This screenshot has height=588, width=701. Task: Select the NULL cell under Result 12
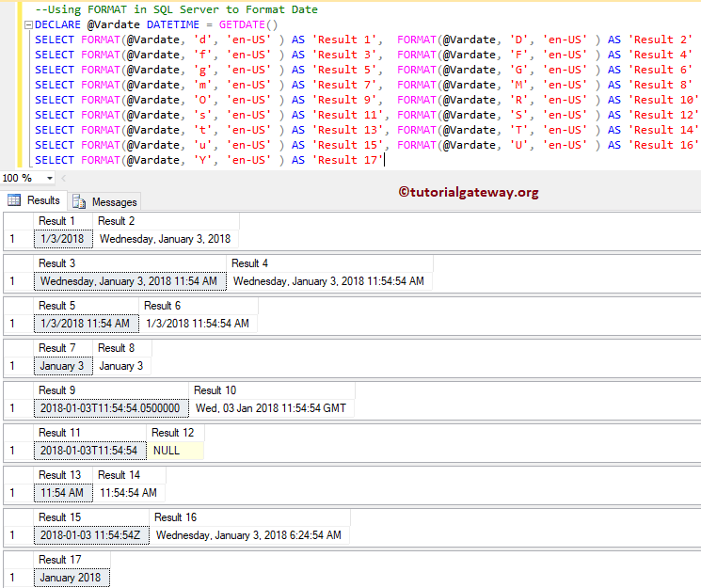175,451
